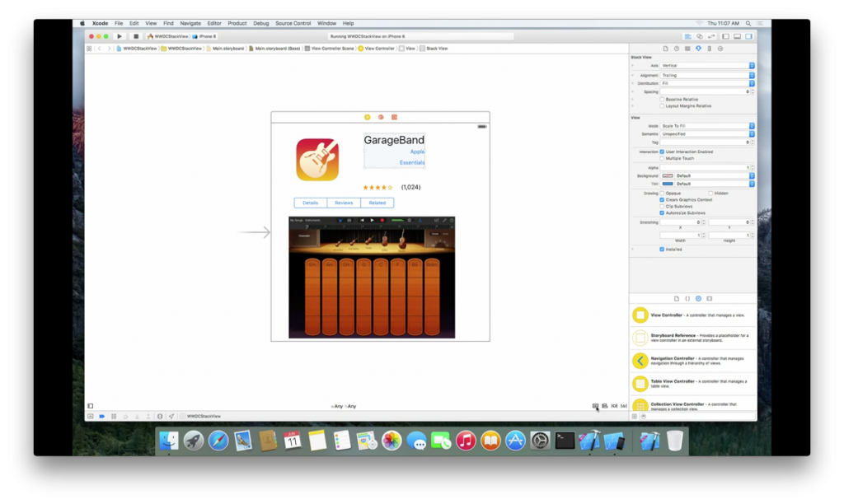Open the Alignment dropdown set to Trailing
The height and width of the screenshot is (504, 844).
click(707, 75)
